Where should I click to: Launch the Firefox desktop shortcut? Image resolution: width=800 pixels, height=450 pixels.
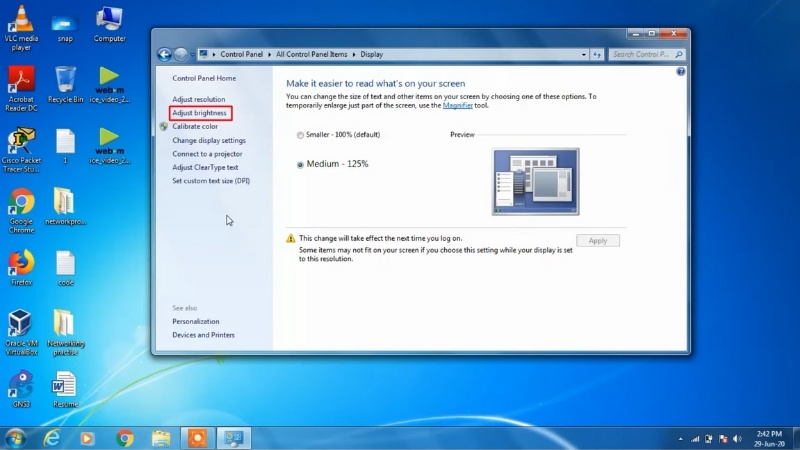coord(21,267)
